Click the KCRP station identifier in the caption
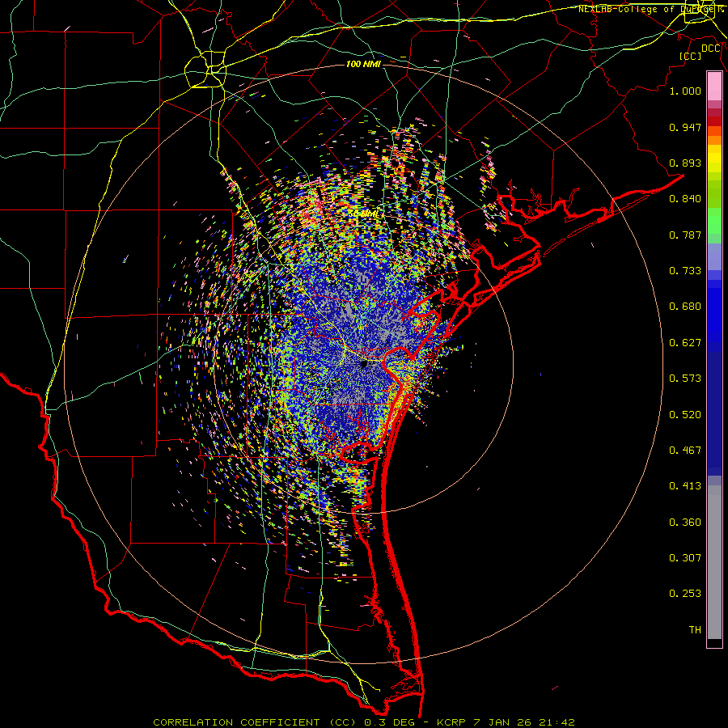This screenshot has height=728, width=728. tap(451, 722)
